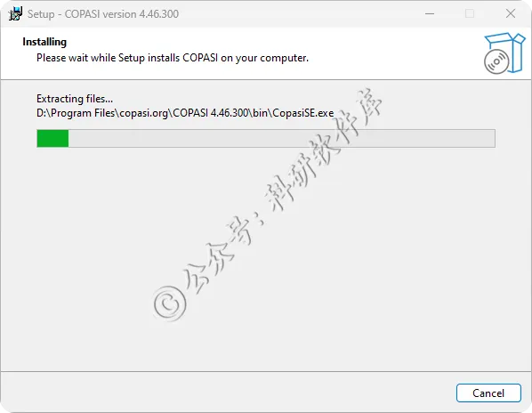Click the CopasiSE.exe file path text

185,113
